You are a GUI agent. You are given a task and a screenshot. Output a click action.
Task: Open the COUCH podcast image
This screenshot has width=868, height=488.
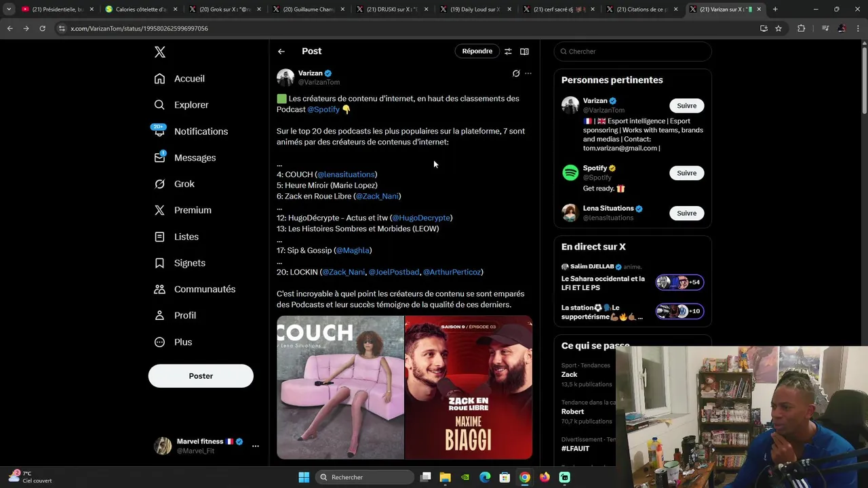(x=340, y=388)
